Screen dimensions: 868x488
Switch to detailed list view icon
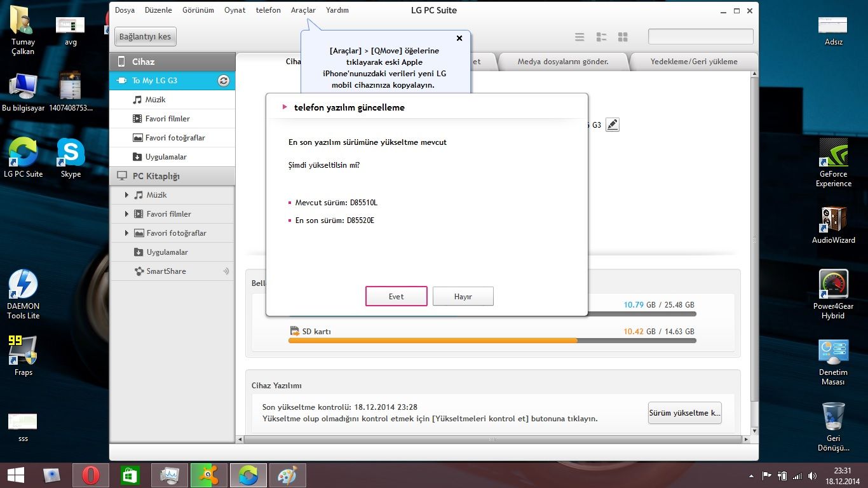tap(601, 37)
